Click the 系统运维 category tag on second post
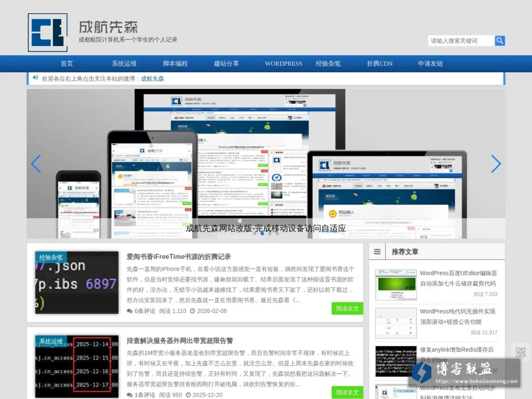Screen dimensions: 532x399 [51, 341]
